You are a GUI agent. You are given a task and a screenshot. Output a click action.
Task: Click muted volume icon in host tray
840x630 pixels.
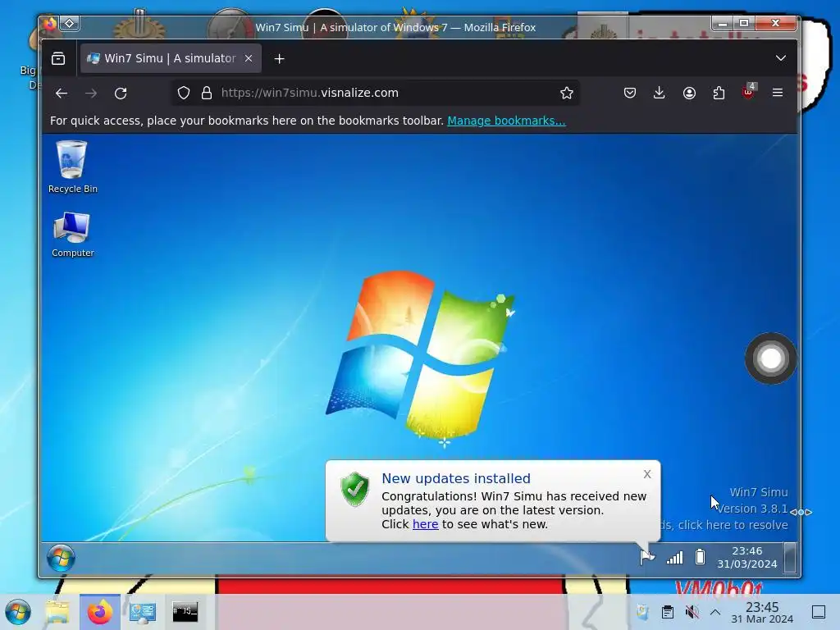coord(692,612)
